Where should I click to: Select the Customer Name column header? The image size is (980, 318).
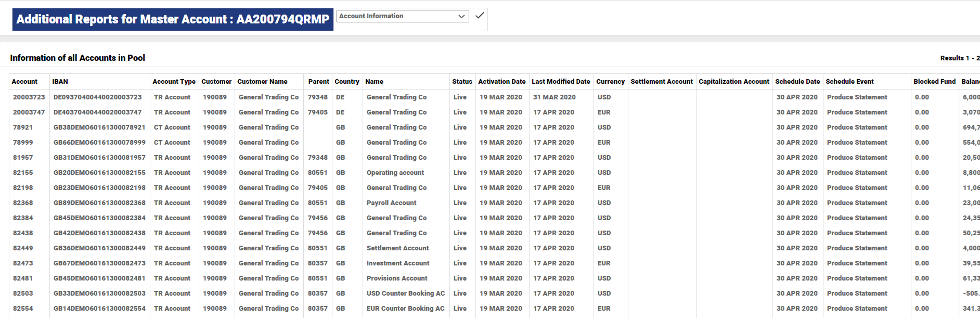click(x=262, y=82)
